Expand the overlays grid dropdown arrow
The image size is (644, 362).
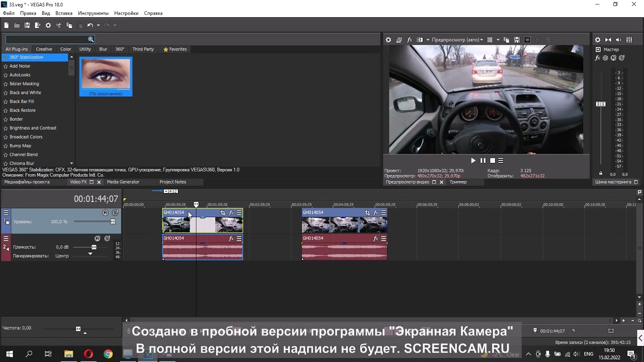498,40
